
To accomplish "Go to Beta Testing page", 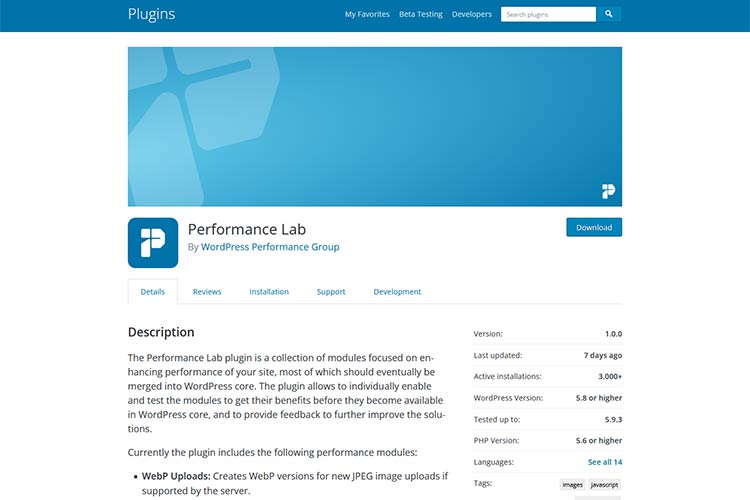I will (421, 14).
